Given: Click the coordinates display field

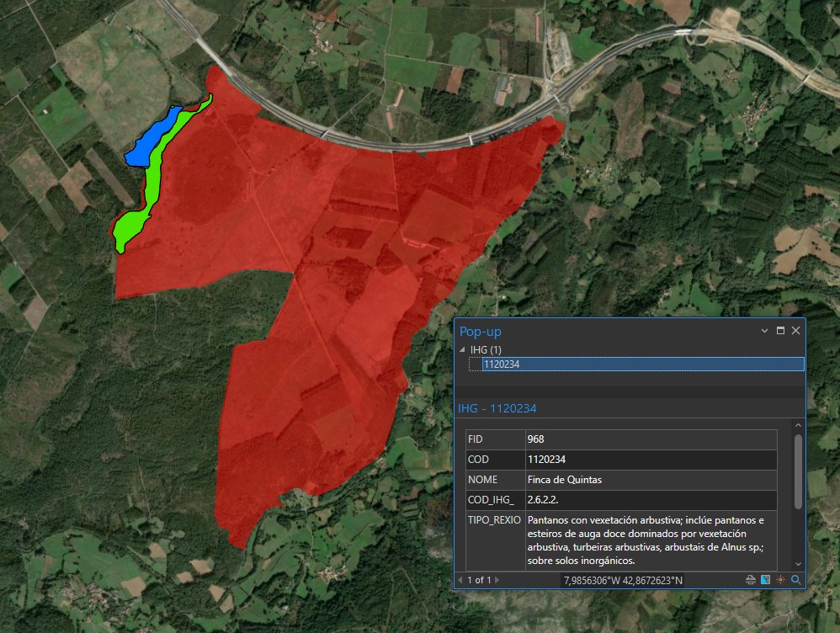Looking at the screenshot, I should pyautogui.click(x=623, y=579).
